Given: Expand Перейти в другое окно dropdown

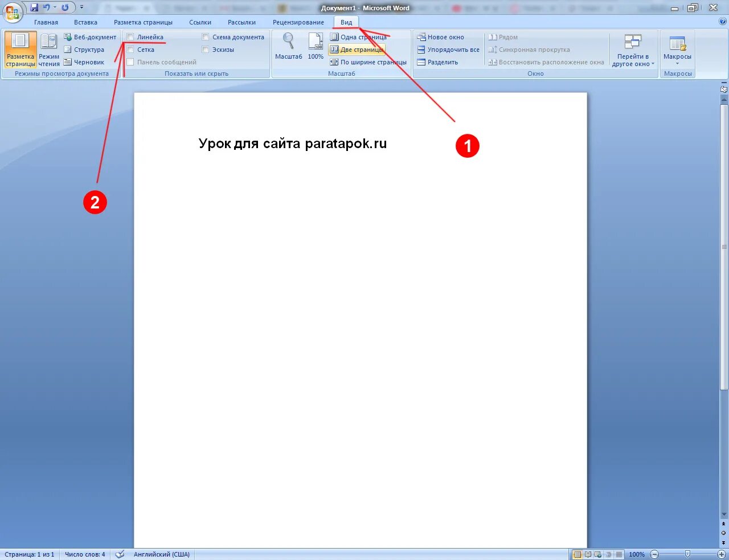Looking at the screenshot, I should pos(633,50).
